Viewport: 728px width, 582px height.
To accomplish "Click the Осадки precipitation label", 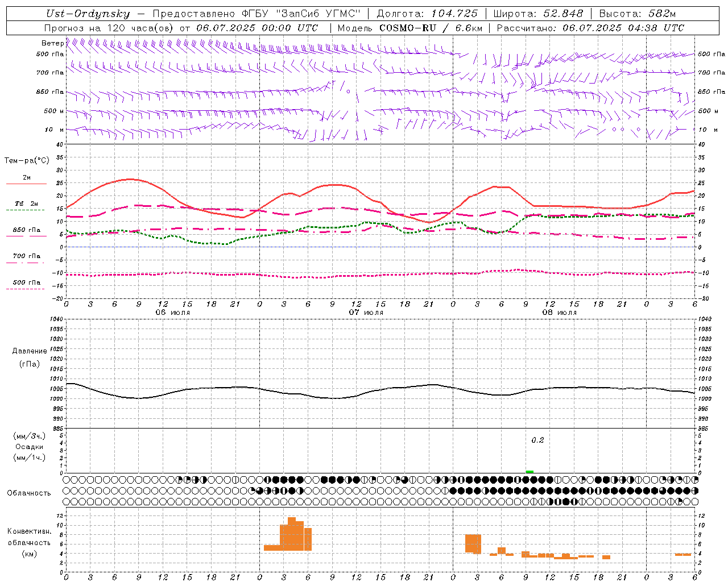I will point(29,447).
